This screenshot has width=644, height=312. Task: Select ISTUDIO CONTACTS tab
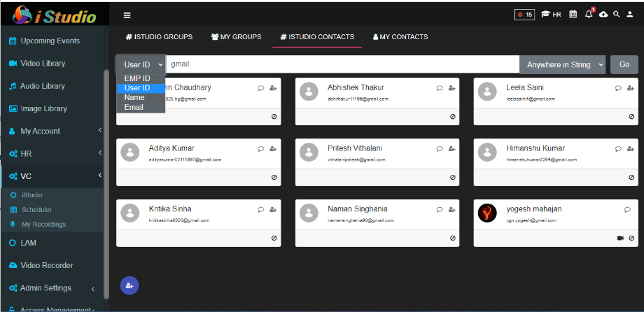tap(317, 37)
